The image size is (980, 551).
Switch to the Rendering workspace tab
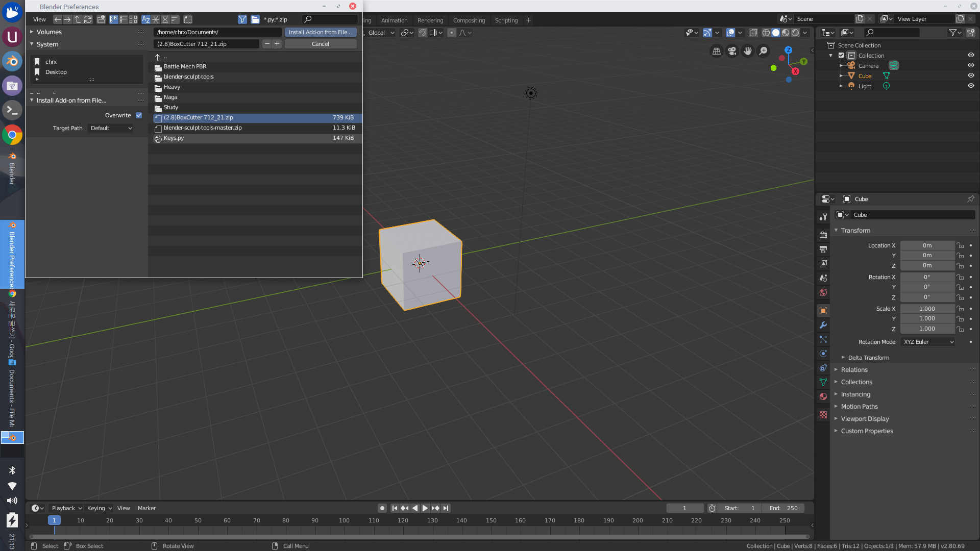[x=430, y=20]
